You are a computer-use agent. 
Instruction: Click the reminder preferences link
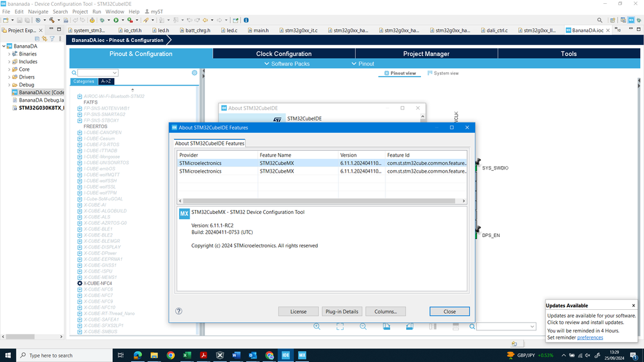pyautogui.click(x=590, y=338)
